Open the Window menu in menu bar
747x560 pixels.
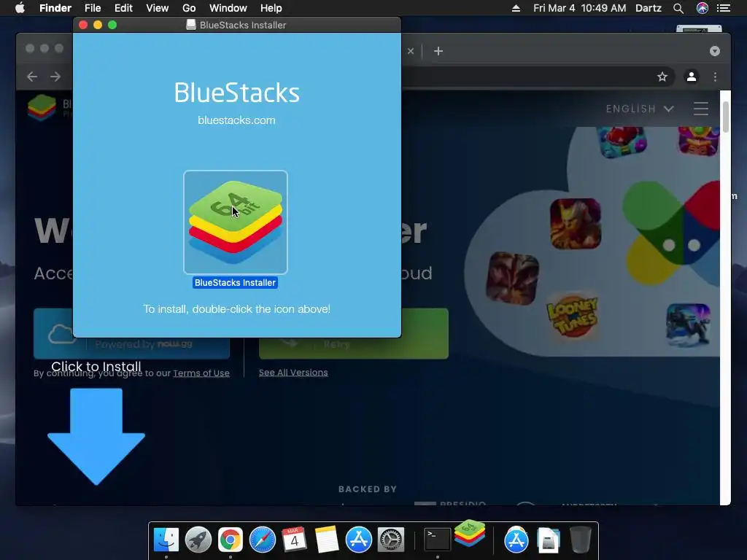228,8
